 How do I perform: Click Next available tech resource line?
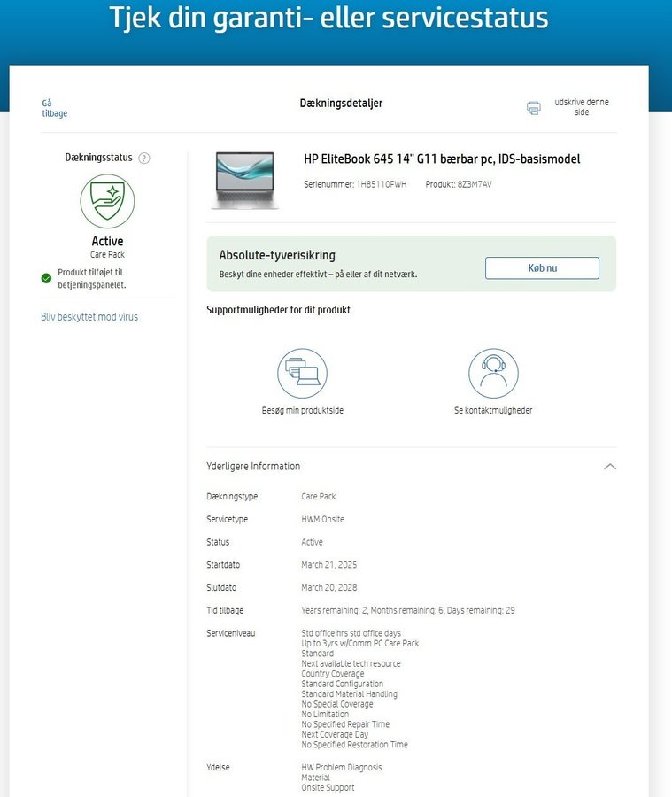[x=351, y=663]
